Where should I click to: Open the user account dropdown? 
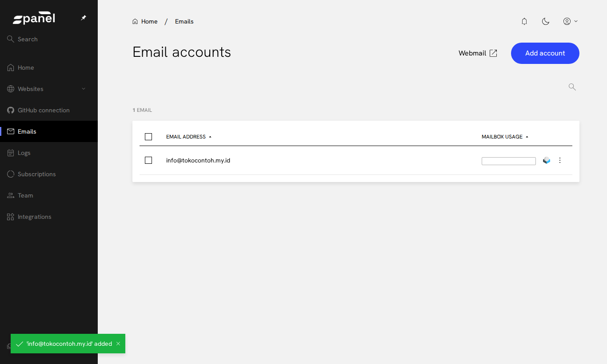[571, 21]
